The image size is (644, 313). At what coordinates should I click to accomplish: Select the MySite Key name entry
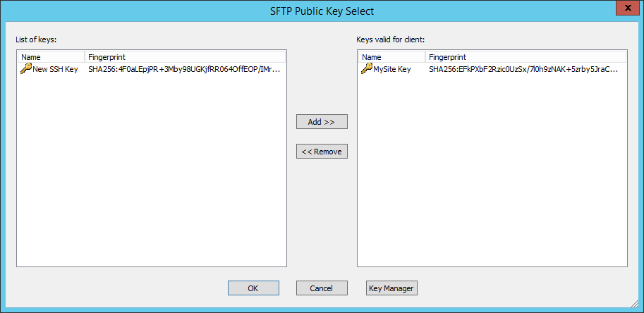393,69
